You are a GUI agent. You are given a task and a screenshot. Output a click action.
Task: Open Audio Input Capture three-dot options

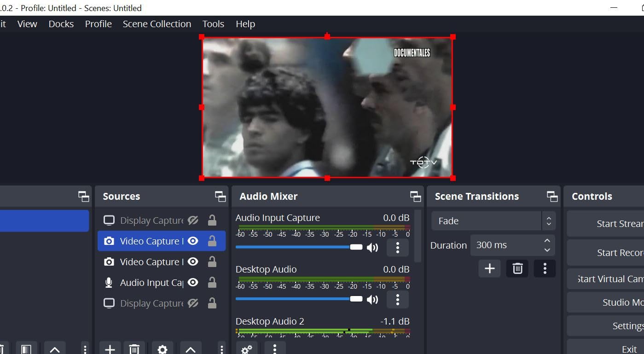(398, 248)
